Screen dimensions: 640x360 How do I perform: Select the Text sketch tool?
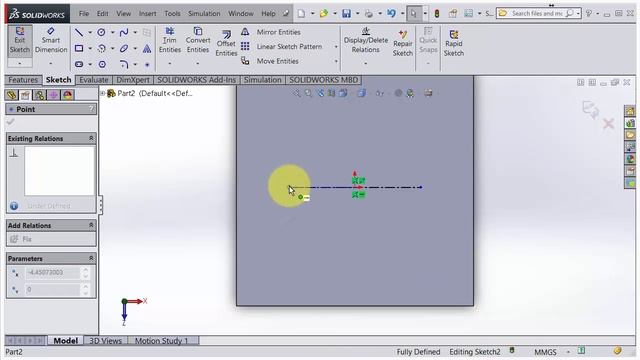(147, 49)
